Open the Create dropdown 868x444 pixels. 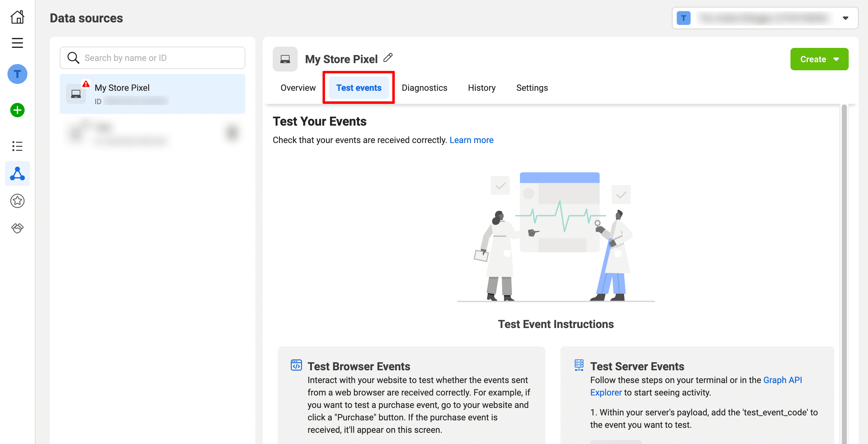tap(819, 59)
